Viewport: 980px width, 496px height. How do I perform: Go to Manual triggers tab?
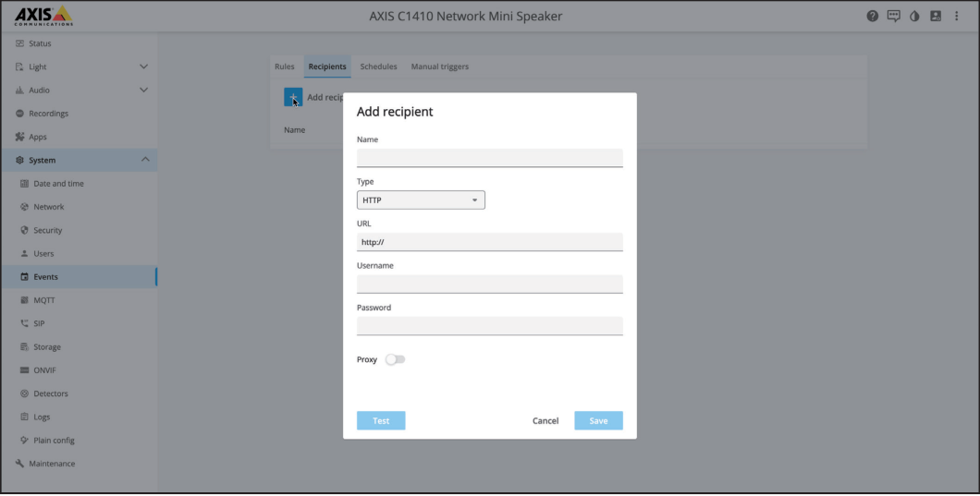coord(439,67)
